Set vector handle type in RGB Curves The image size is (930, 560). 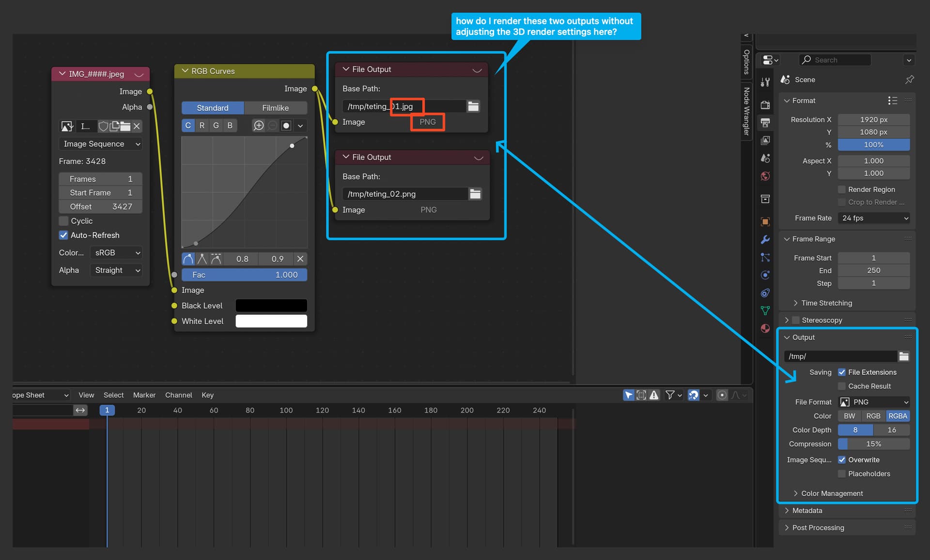tap(202, 259)
